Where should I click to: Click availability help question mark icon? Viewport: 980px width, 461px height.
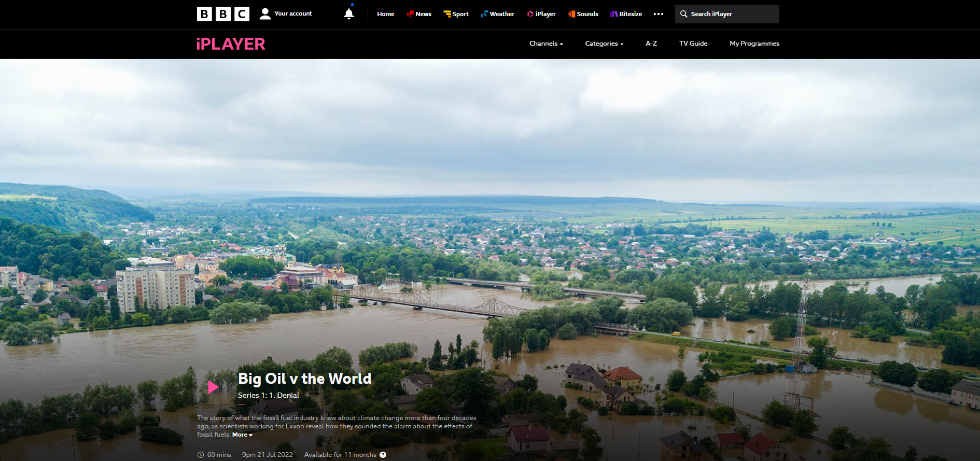[383, 455]
